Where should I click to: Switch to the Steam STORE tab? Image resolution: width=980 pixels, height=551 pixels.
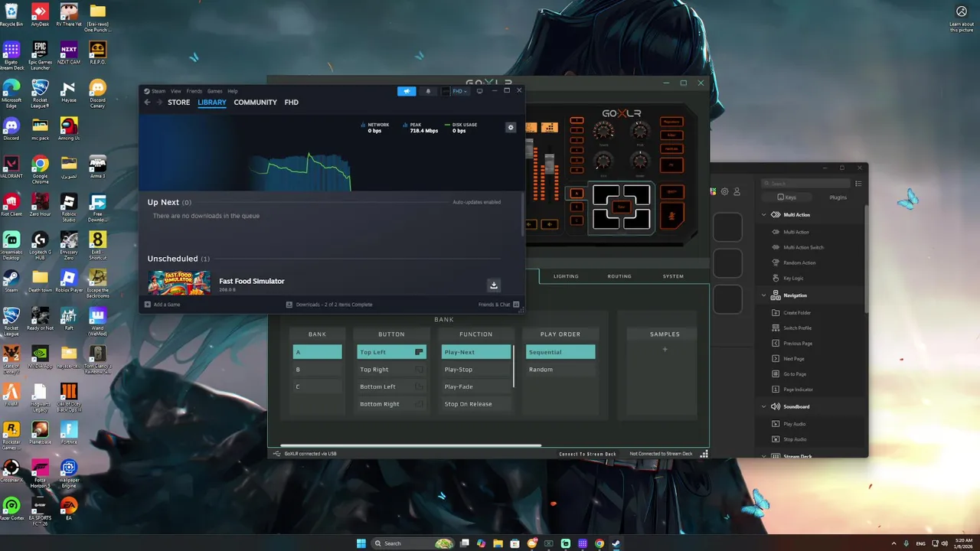click(179, 103)
